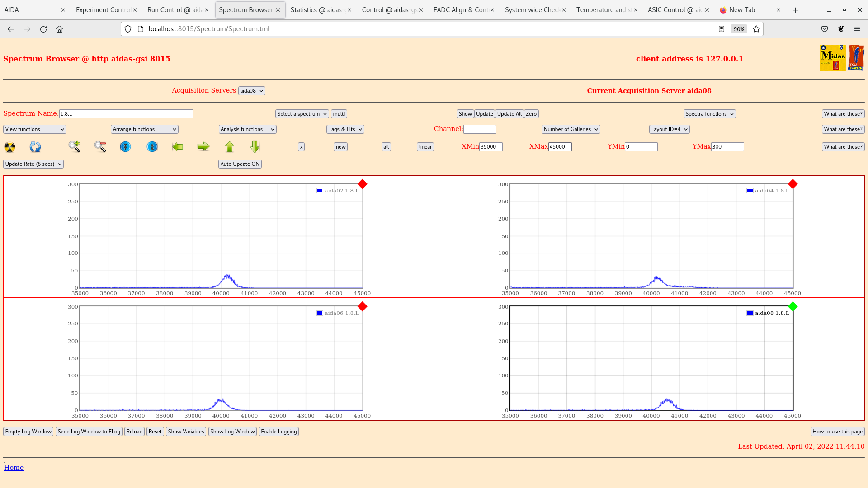
Task: Click the shield tracking protection icon
Action: click(128, 29)
